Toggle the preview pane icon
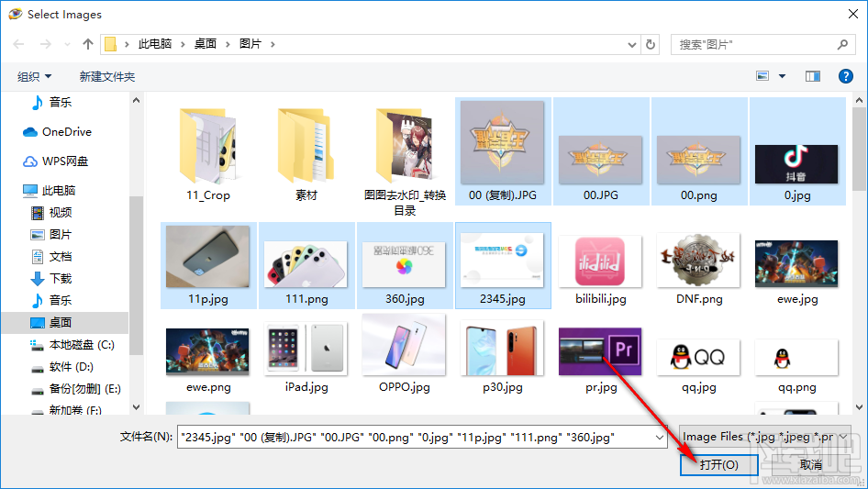868x489 pixels. pos(813,76)
